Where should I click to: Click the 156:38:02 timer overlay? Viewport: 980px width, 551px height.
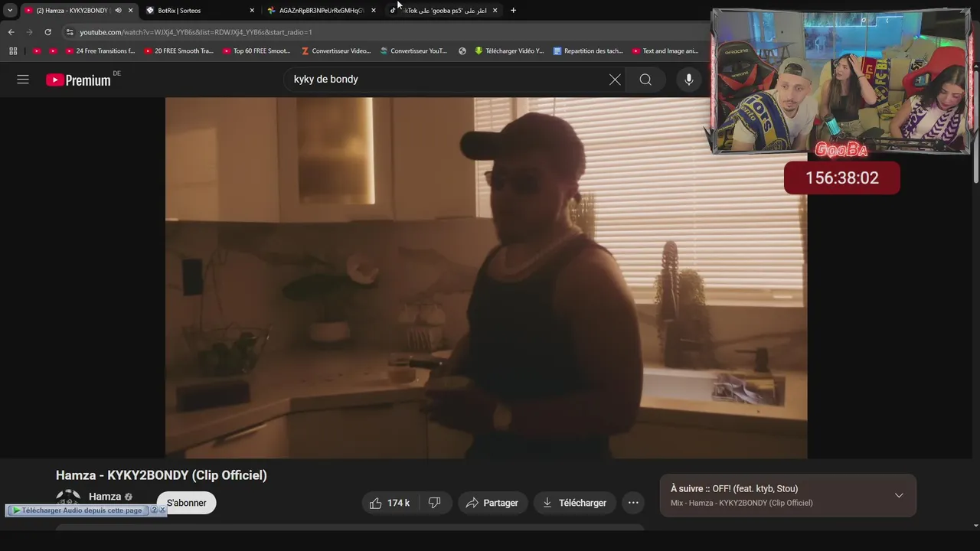point(842,178)
